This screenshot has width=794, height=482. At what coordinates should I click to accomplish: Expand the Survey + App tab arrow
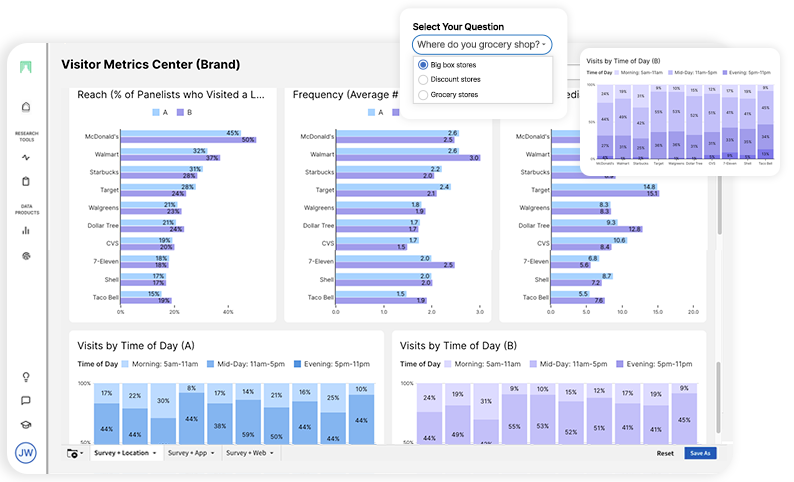coord(213,453)
